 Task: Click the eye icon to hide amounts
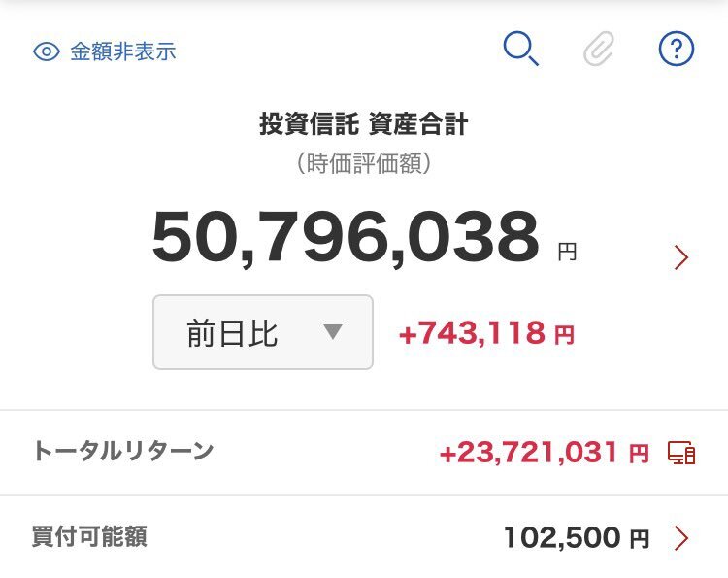[x=47, y=51]
